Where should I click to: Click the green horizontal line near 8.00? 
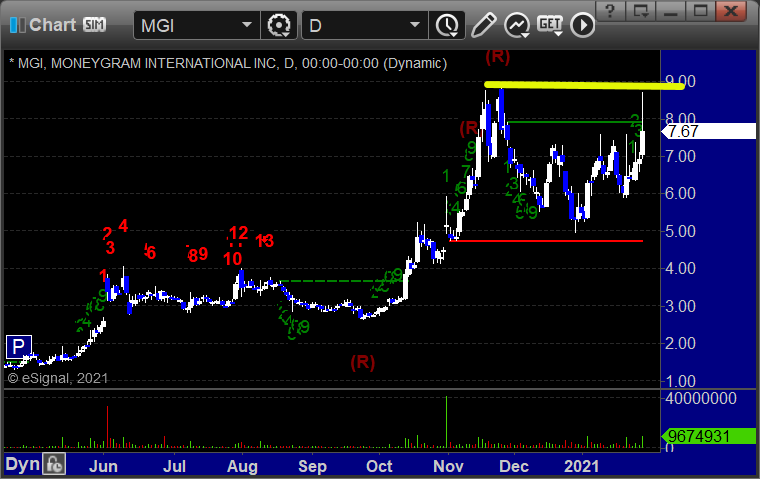point(573,122)
